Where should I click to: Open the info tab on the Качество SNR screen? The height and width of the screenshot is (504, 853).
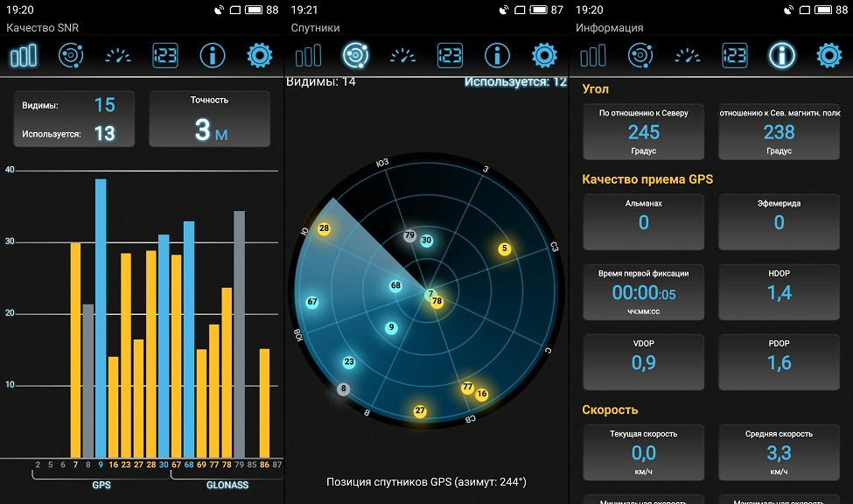tap(213, 55)
